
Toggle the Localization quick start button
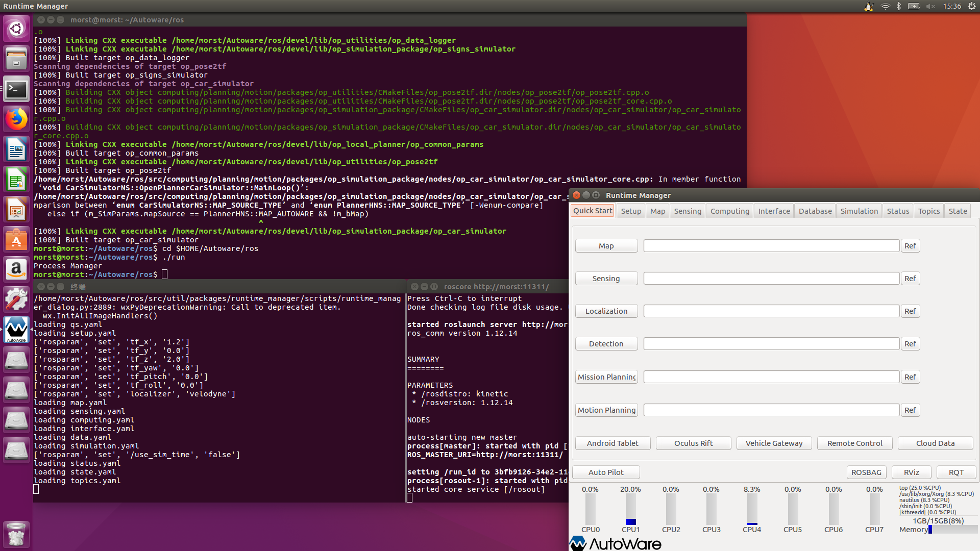pyautogui.click(x=606, y=311)
